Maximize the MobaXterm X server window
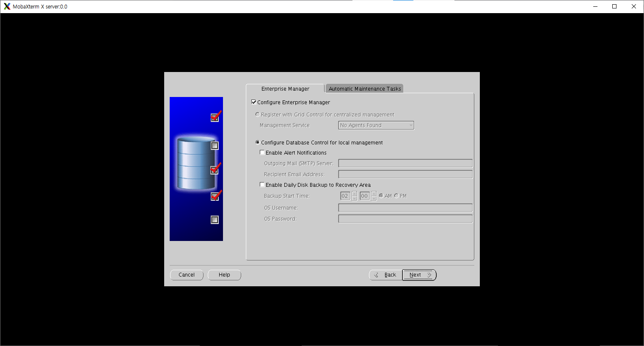This screenshot has height=346, width=644. click(x=614, y=6)
